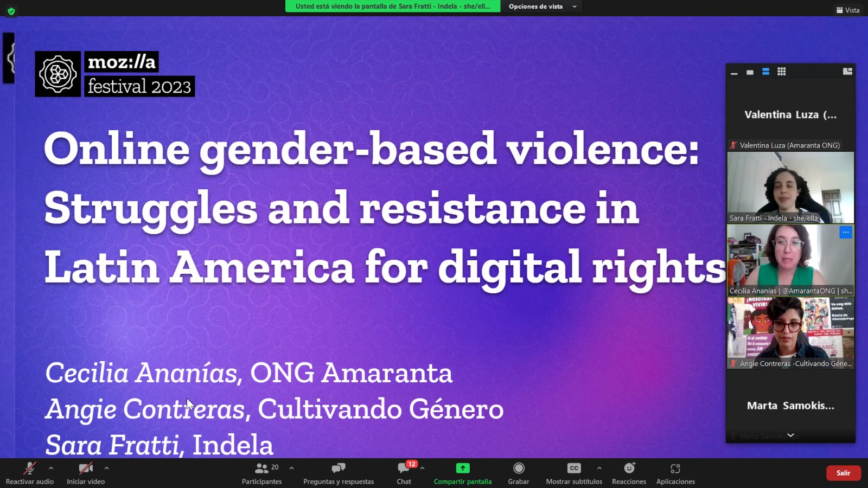Image resolution: width=868 pixels, height=488 pixels.
Task: Collapse participants panel to minimal view
Action: tap(735, 72)
